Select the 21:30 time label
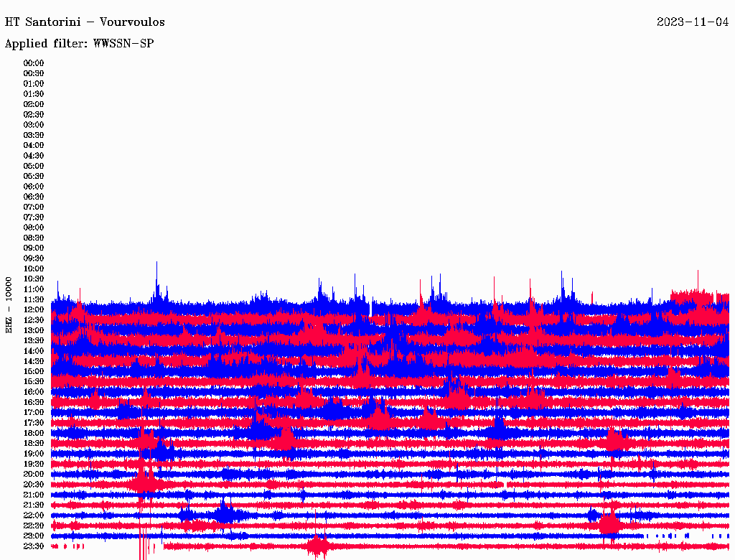This screenshot has height=560, width=735. click(x=34, y=505)
